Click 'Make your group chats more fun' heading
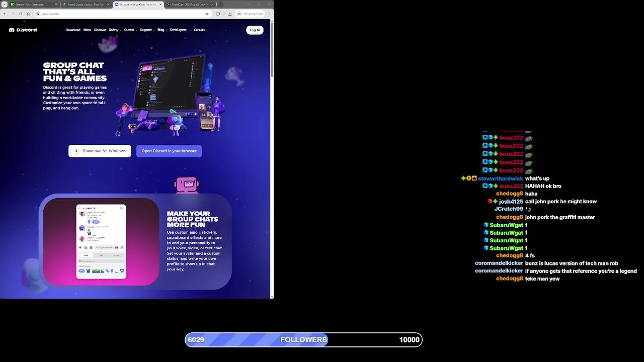644x362 pixels. coord(193,219)
